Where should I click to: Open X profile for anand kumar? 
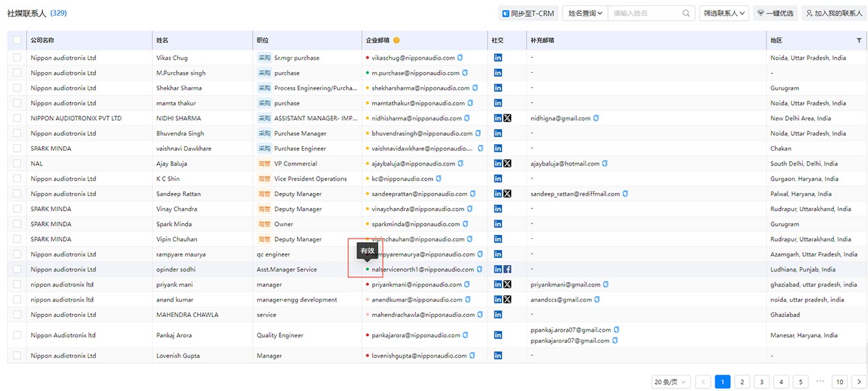click(x=507, y=299)
